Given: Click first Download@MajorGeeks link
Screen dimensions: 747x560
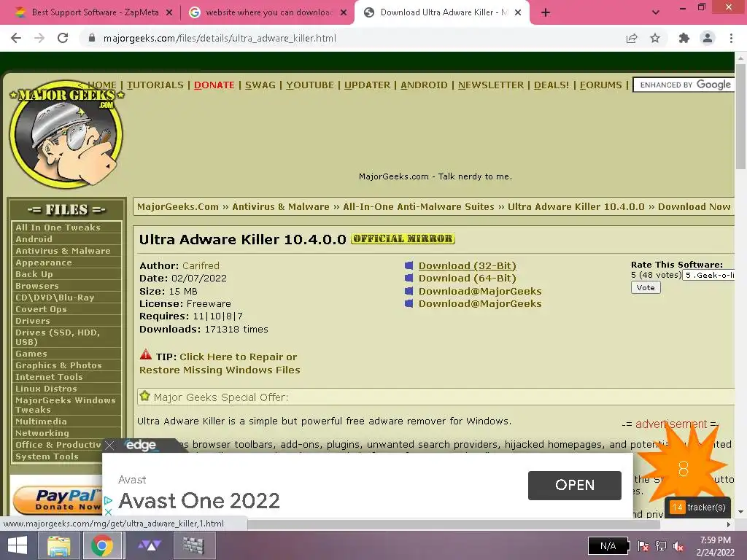Looking at the screenshot, I should click(480, 291).
